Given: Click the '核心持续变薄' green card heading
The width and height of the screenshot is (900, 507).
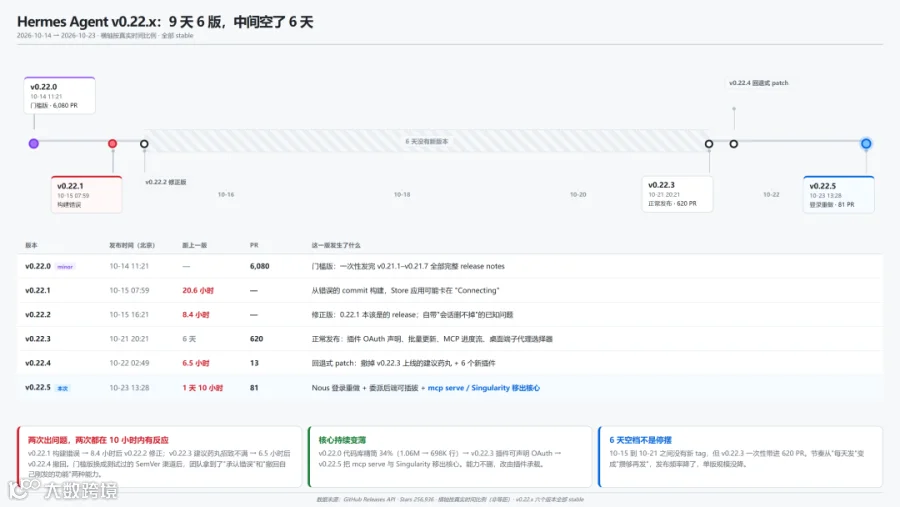Looking at the screenshot, I should click(342, 440).
